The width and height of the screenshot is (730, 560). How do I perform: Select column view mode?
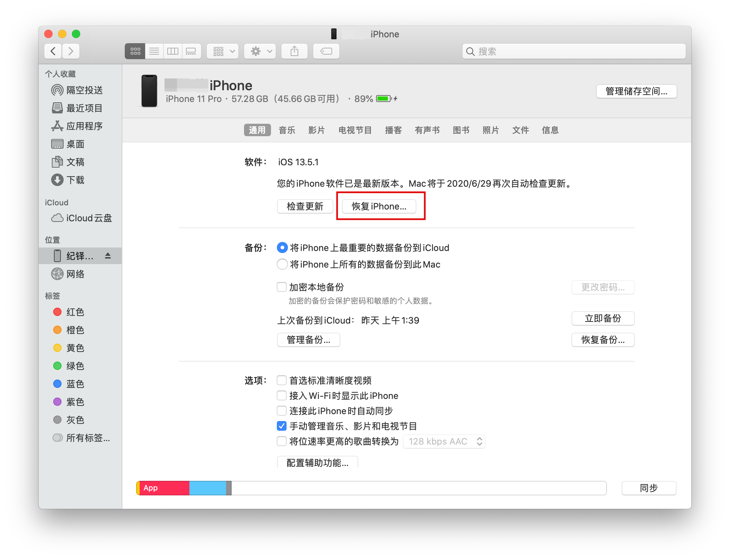173,51
